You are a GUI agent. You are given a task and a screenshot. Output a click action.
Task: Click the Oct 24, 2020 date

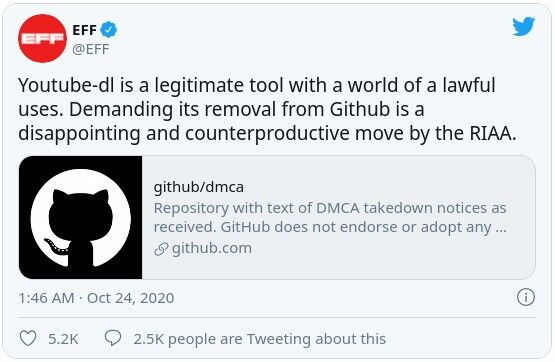(x=131, y=298)
